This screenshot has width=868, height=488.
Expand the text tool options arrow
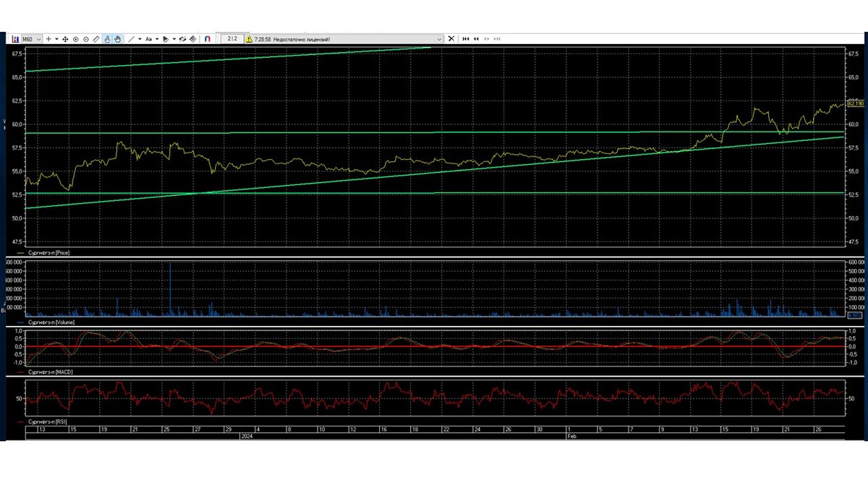pos(157,39)
